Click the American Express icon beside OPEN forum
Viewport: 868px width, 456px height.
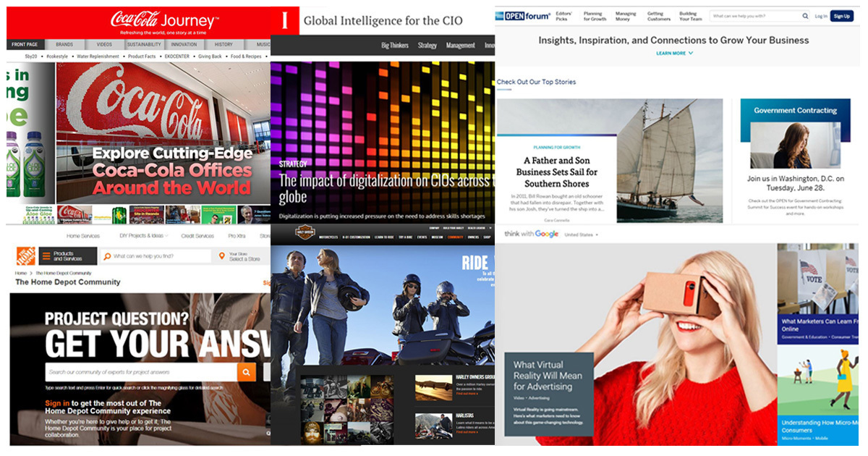pos(501,15)
